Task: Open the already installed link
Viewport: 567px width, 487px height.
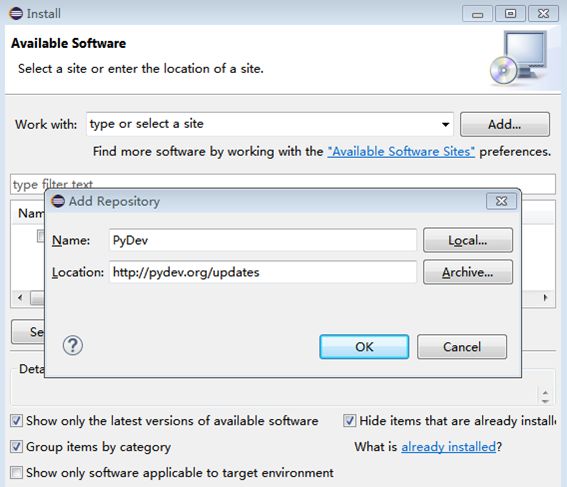Action: [448, 447]
